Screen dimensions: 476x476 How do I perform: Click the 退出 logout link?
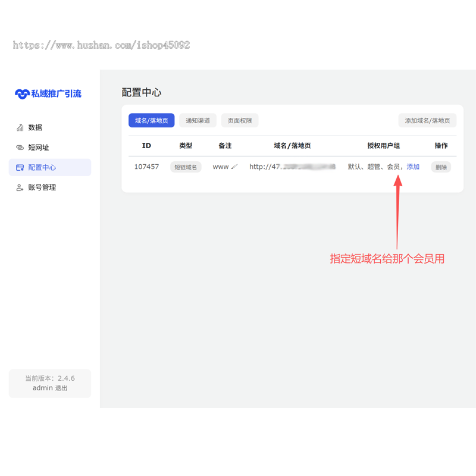[61, 388]
